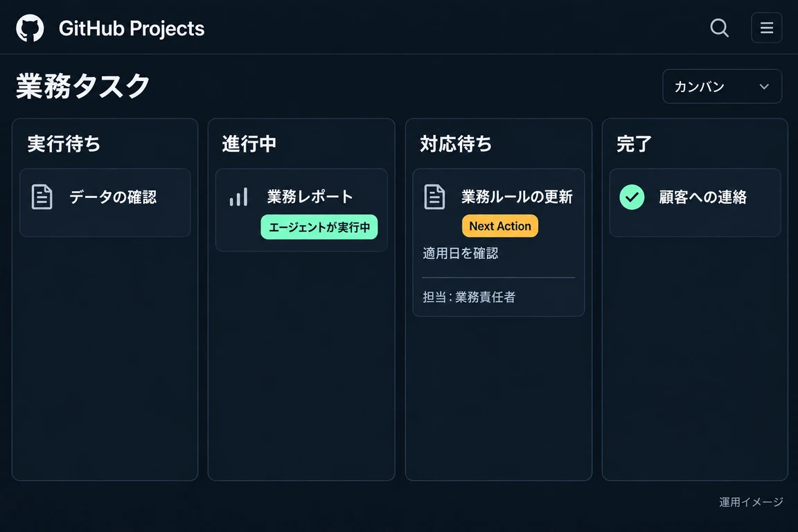
Task: Open the カンバン view dropdown
Action: pos(722,87)
